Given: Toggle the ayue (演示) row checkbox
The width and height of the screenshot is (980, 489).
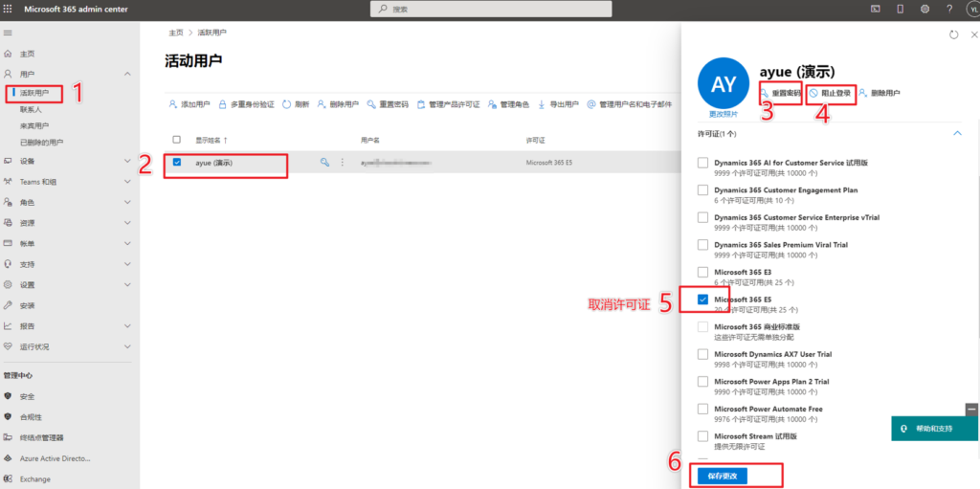Looking at the screenshot, I should pos(176,163).
